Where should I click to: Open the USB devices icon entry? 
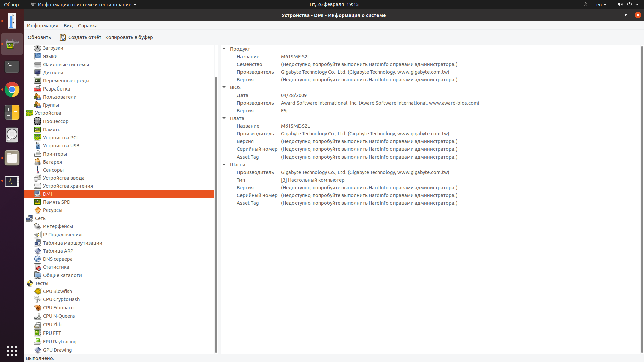click(37, 146)
